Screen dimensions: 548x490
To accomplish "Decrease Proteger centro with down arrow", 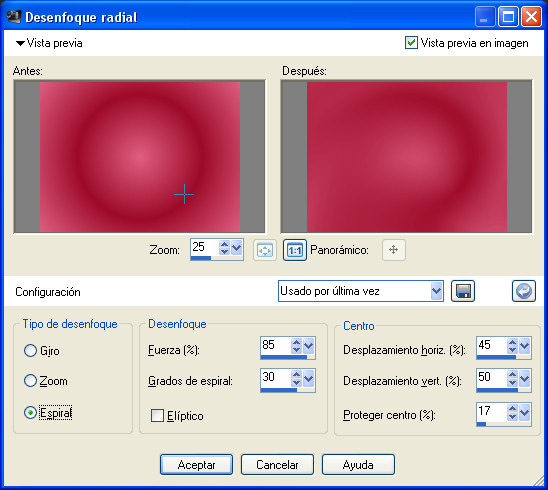I will [512, 416].
